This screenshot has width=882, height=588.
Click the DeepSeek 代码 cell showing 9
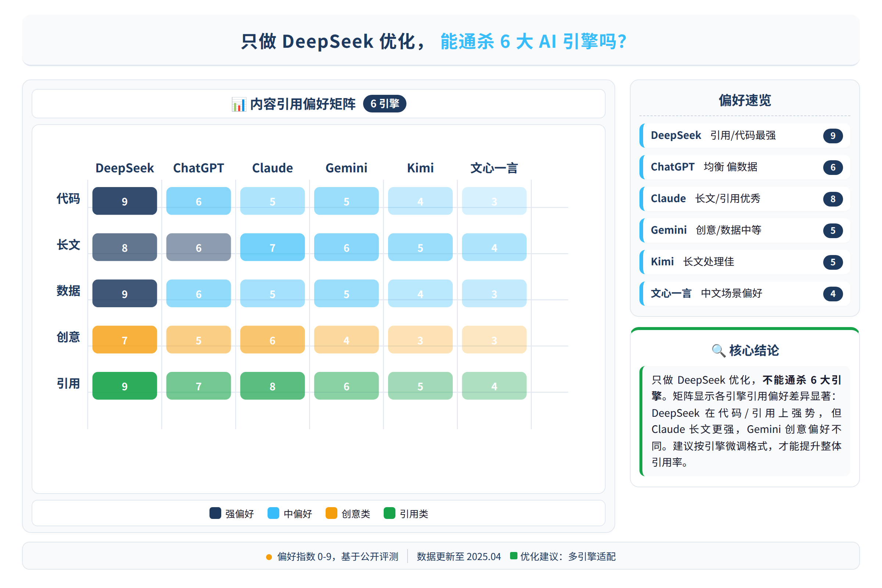point(125,201)
